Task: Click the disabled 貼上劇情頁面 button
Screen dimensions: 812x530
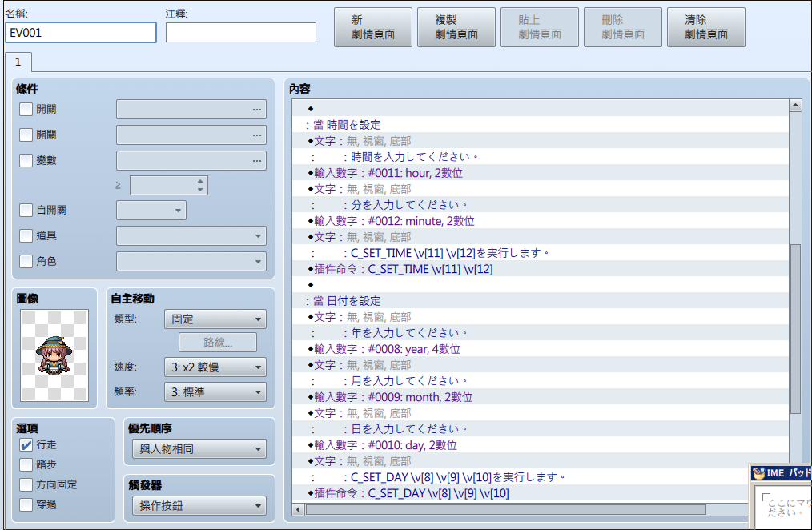Action: 540,27
